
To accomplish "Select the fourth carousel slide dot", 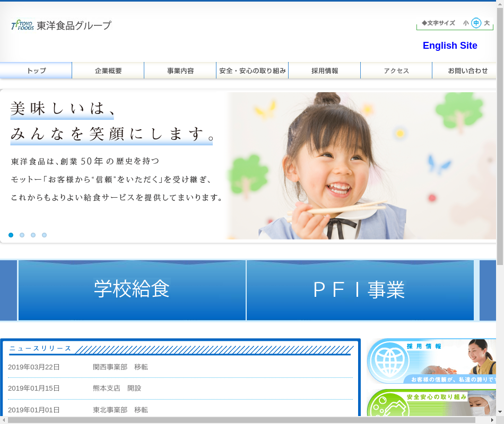I will [x=45, y=235].
